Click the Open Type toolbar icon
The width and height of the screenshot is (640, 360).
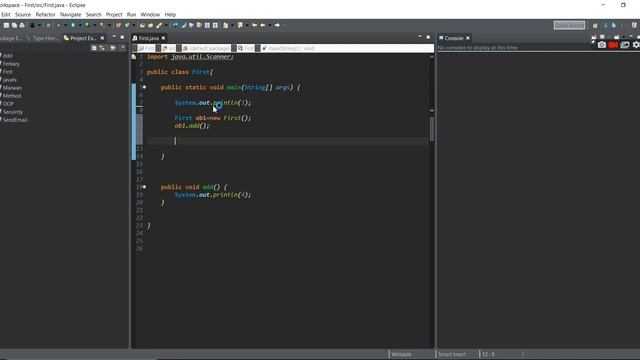(x=142, y=25)
